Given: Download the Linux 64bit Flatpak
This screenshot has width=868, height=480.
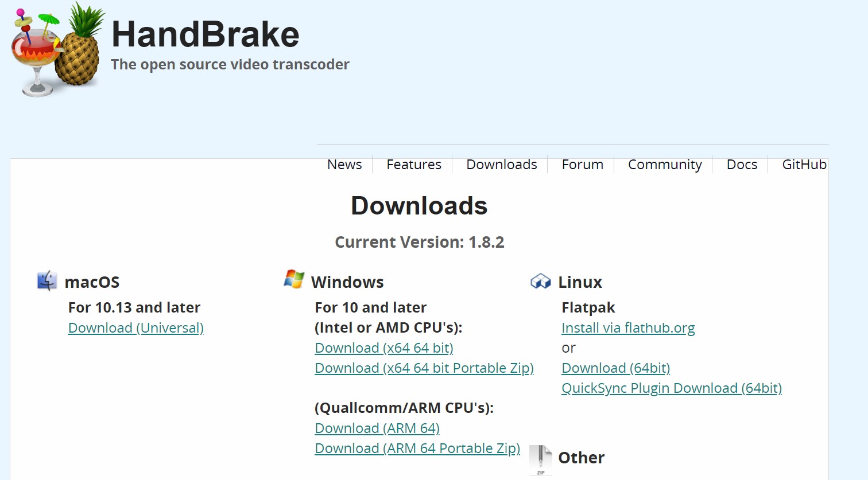Looking at the screenshot, I should tap(616, 368).
